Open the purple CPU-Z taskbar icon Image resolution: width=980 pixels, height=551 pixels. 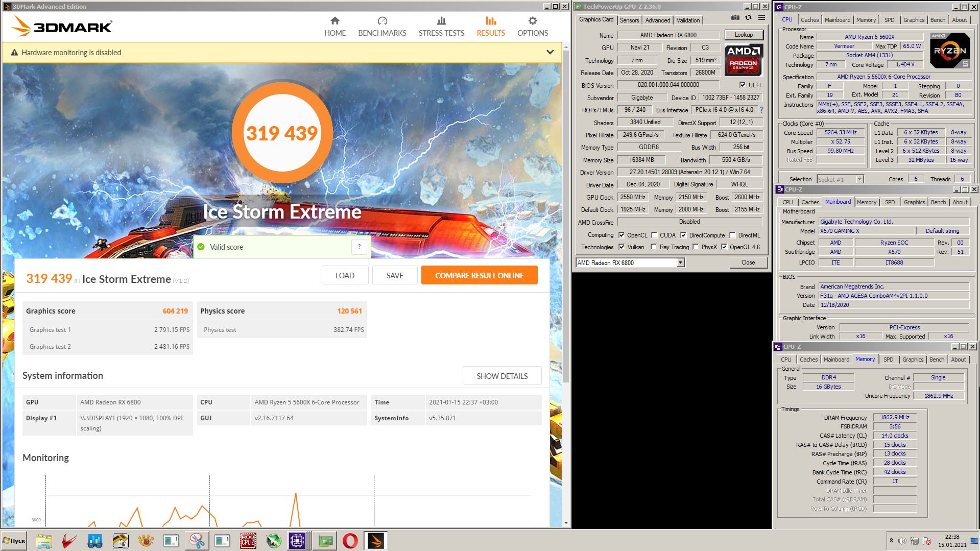click(297, 541)
